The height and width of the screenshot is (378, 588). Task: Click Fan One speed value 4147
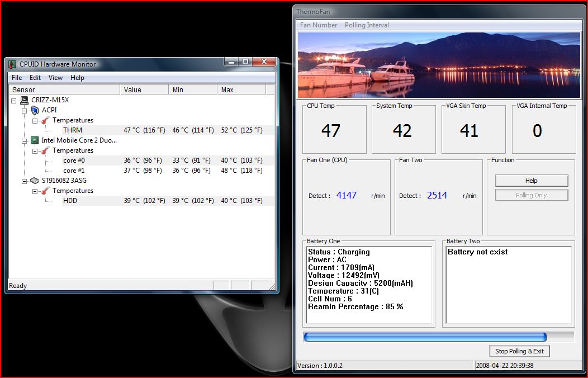point(346,195)
